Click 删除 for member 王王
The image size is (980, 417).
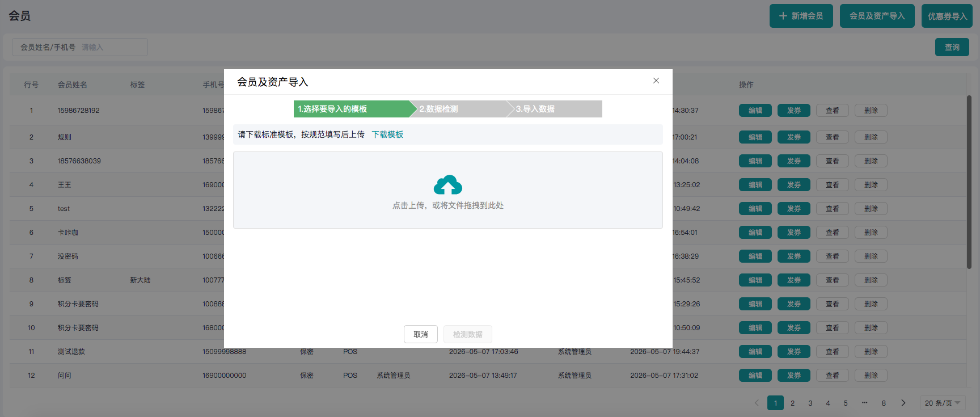871,185
